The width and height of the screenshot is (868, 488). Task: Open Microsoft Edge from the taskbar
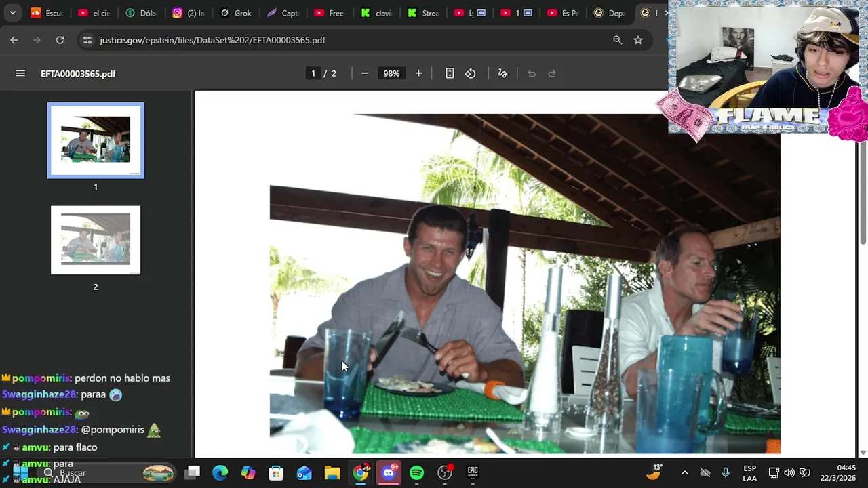tap(220, 472)
